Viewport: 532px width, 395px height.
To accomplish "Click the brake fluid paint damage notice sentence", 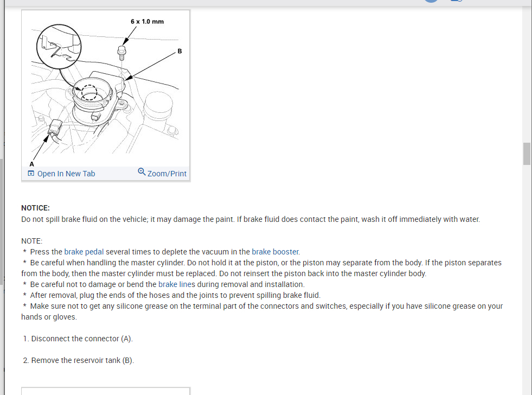I will 251,219.
